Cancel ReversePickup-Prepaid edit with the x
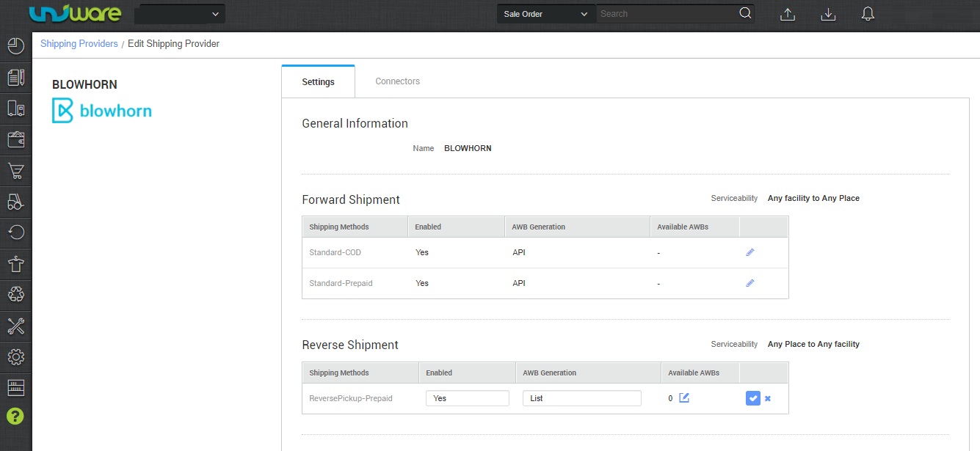The height and width of the screenshot is (451, 980). click(x=768, y=398)
